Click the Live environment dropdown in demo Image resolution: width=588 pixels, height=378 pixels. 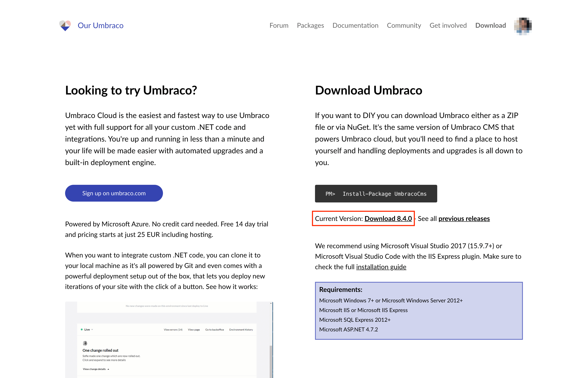pos(87,330)
